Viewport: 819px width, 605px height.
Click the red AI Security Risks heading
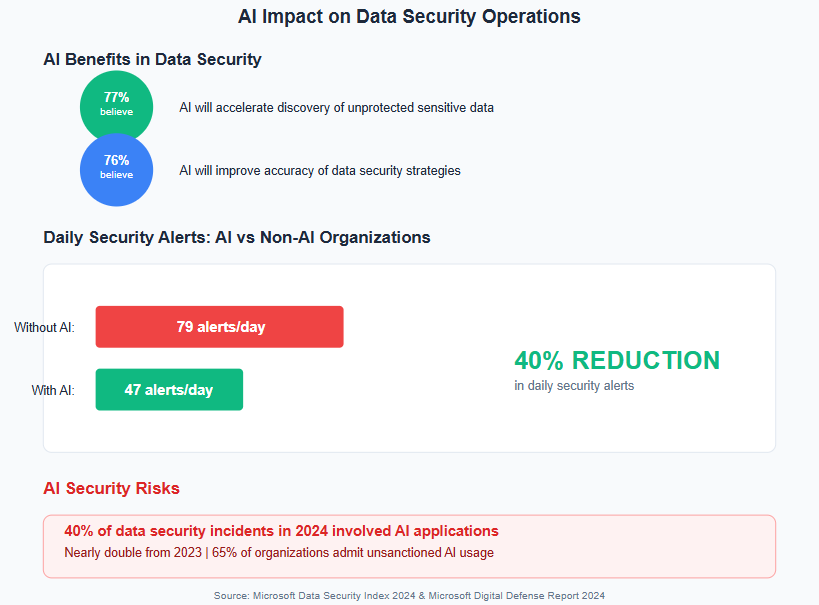111,488
